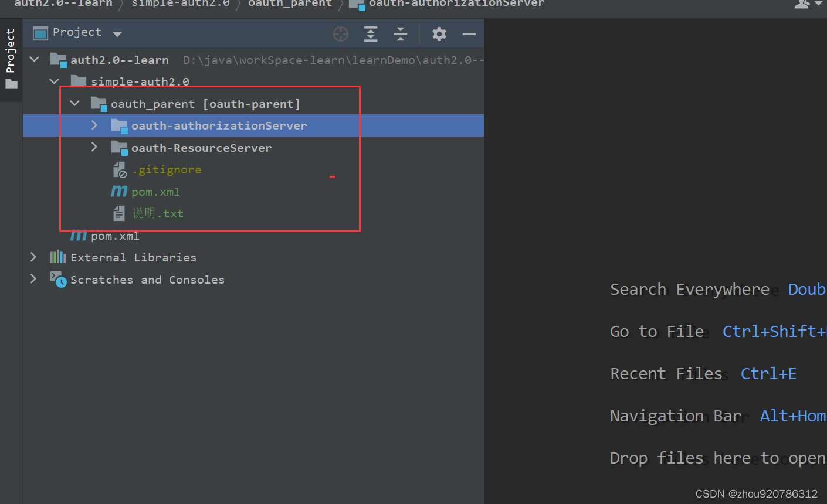Click the ignored-file icon beside .gitignore
Image resolution: width=827 pixels, height=504 pixels.
pyautogui.click(x=119, y=169)
